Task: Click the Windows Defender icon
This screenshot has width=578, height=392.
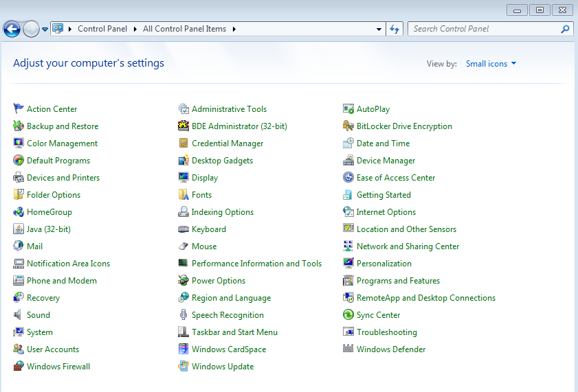Action: [348, 349]
